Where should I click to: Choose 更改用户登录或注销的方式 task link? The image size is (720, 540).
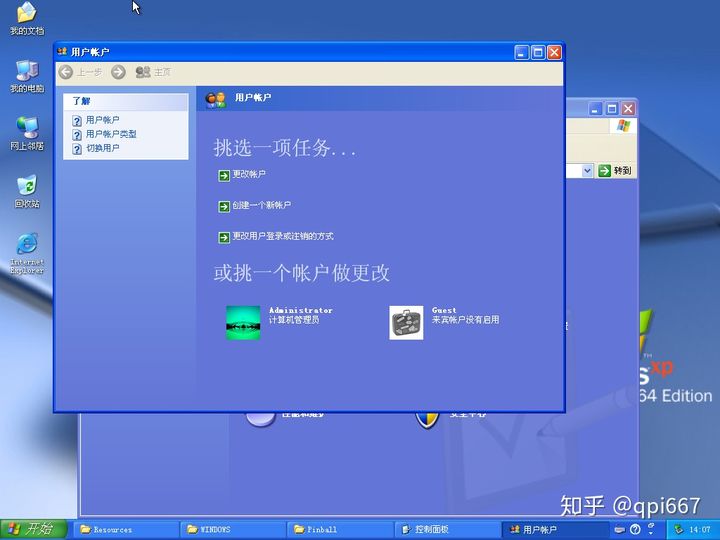pos(283,236)
